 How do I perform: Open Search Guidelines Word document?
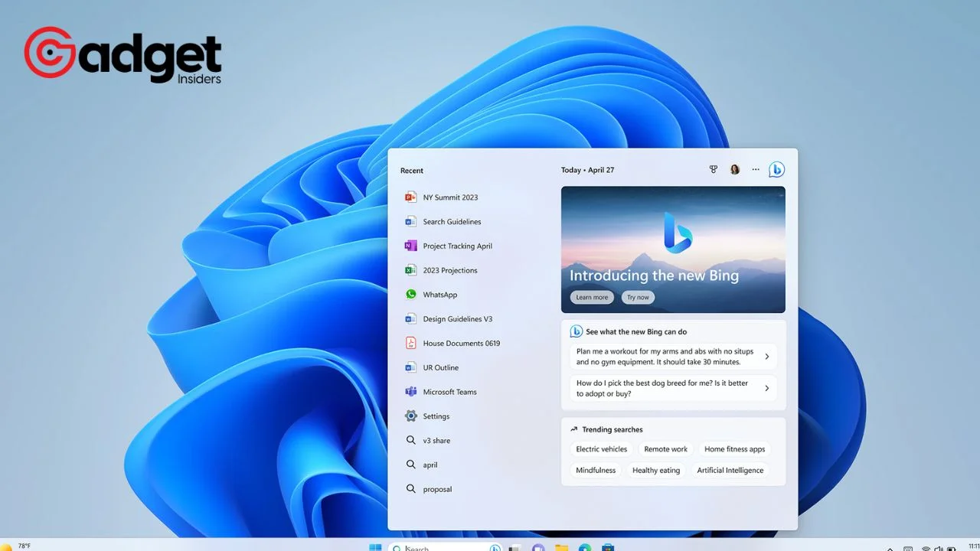443,222
